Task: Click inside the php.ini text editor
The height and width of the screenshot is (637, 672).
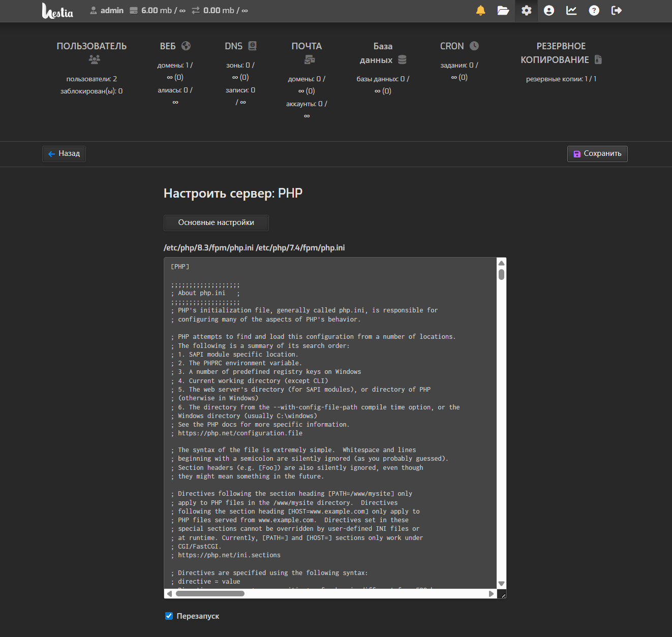Action: click(330, 423)
